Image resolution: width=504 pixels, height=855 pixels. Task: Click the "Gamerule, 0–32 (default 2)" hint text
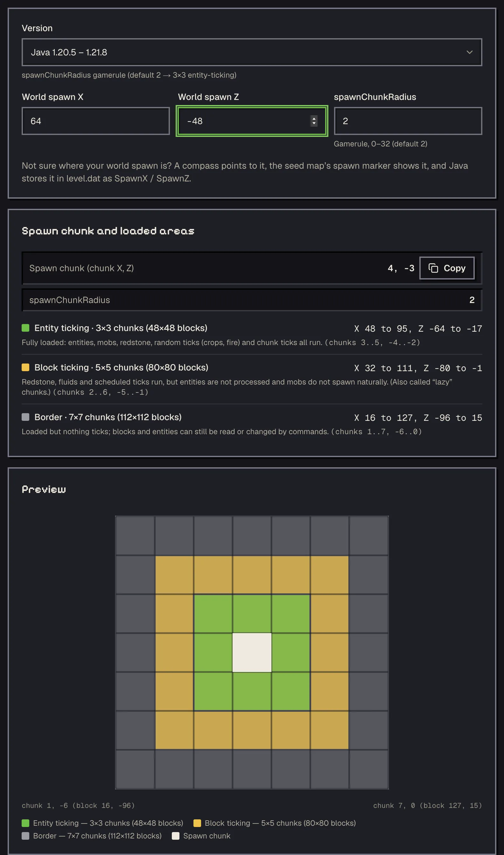point(380,144)
